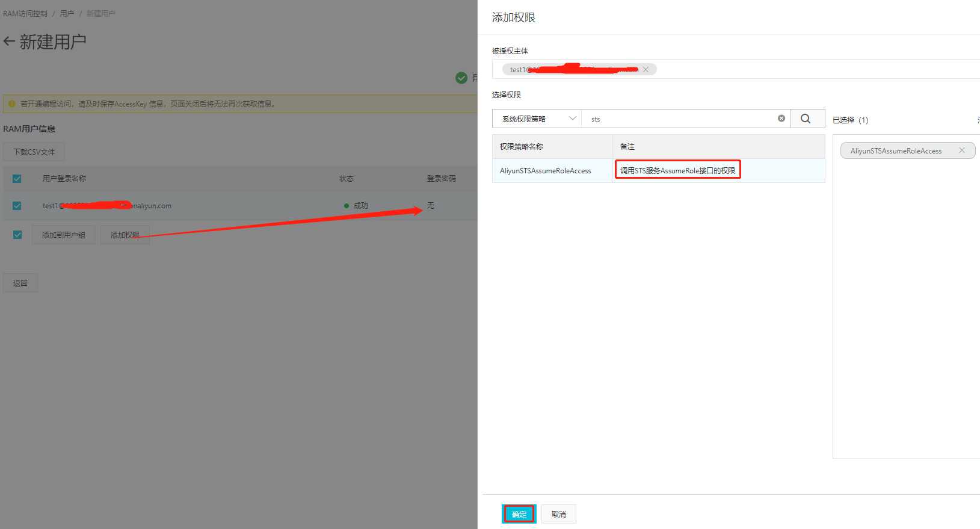Viewport: 980px width, 529px height.
Task: Click the 返回 button
Action: [20, 283]
